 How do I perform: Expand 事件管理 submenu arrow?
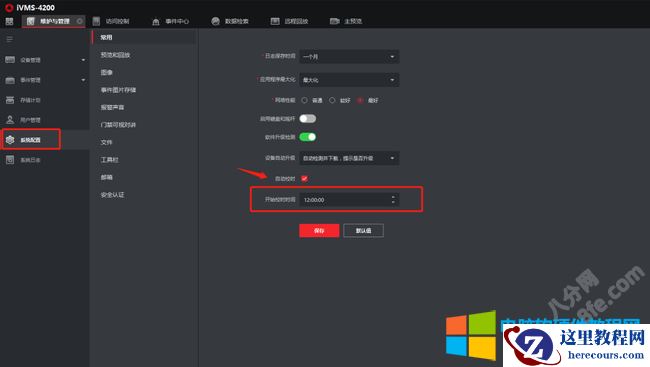(83, 80)
